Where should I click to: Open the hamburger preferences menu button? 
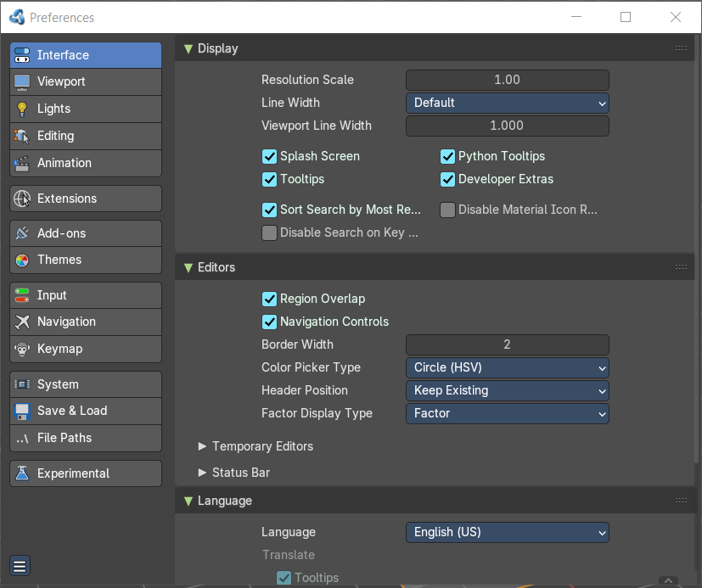pos(20,567)
